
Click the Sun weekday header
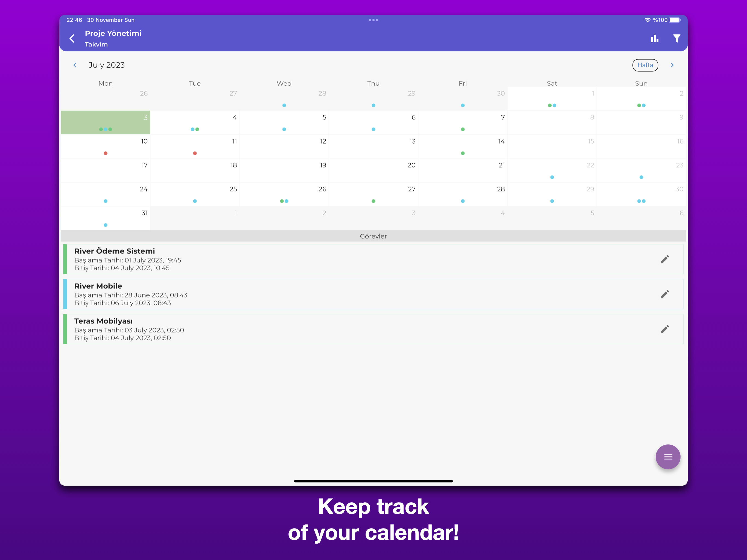pos(641,83)
